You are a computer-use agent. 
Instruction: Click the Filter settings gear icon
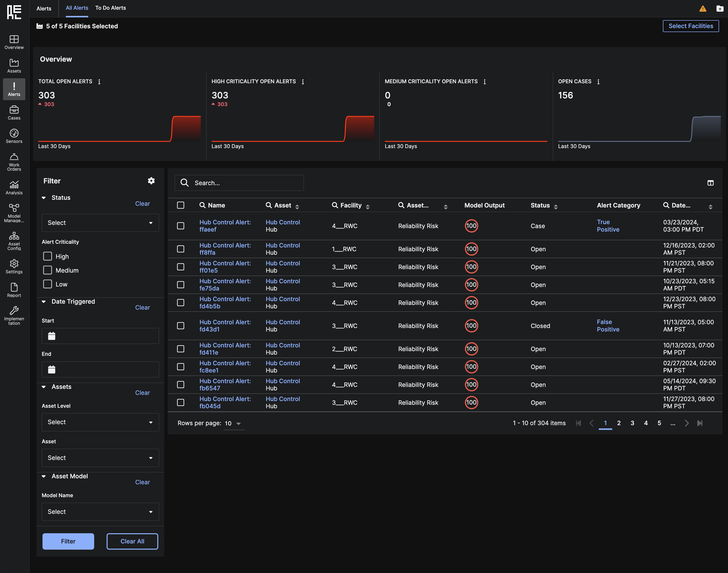point(151,181)
